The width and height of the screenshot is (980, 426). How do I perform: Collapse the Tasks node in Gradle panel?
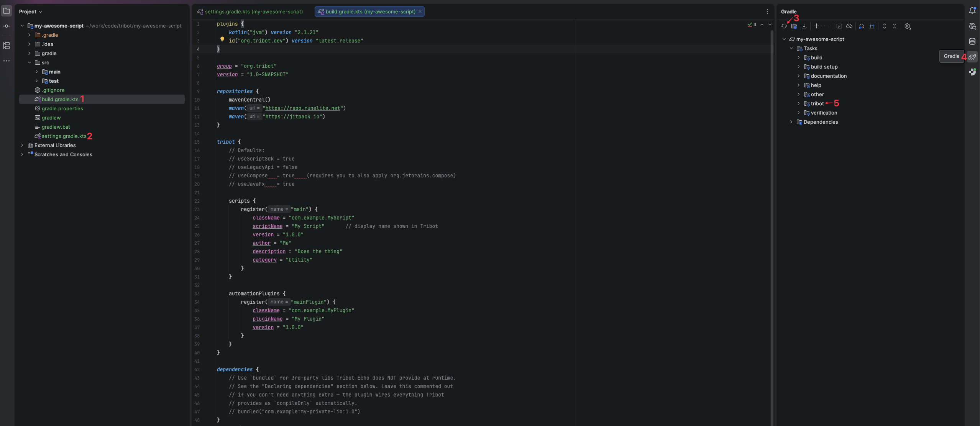click(792, 48)
